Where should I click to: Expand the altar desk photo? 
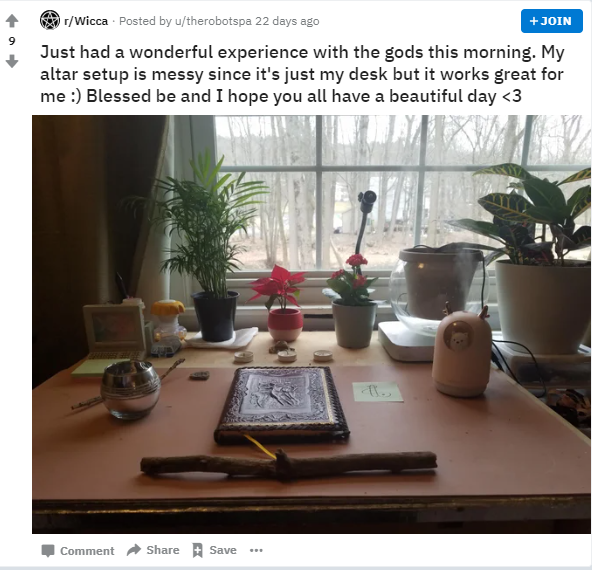pos(311,324)
